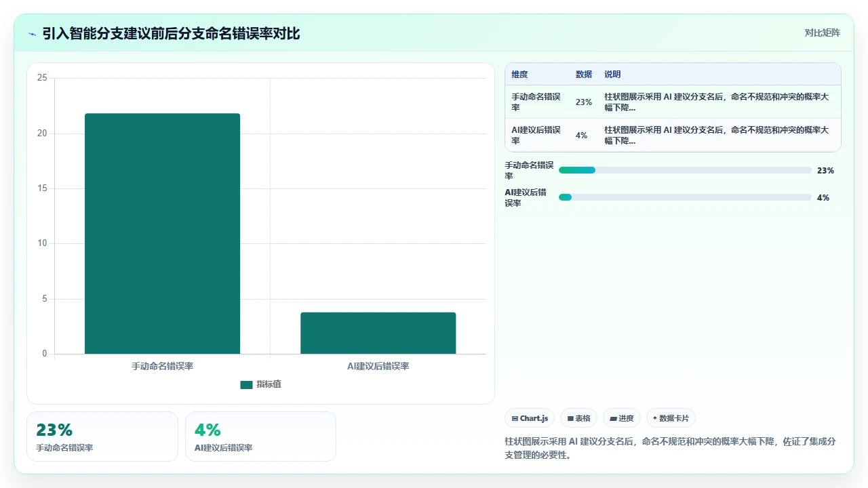The height and width of the screenshot is (488, 868).
Task: Select the Chart.js tag chip
Action: click(x=530, y=418)
